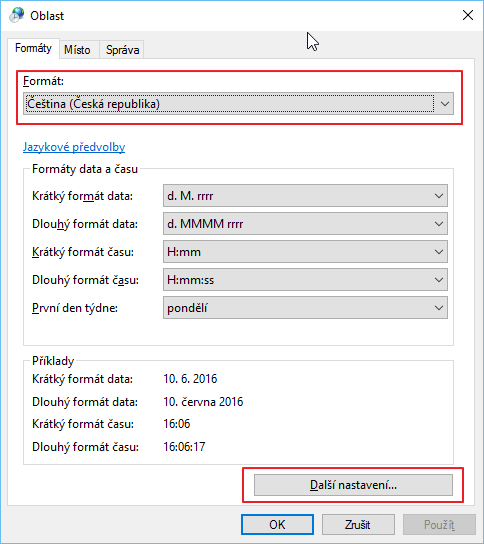Confirm with the OK button

[277, 525]
